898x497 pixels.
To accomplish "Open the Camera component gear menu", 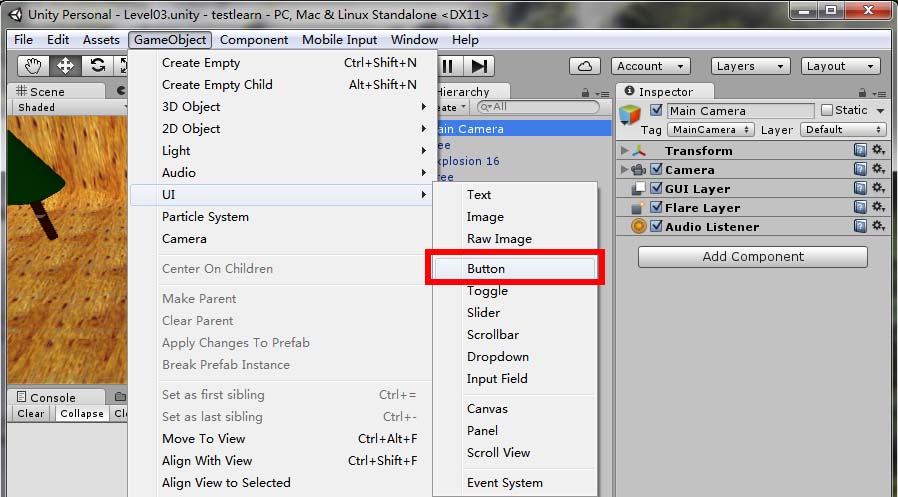I will [879, 169].
